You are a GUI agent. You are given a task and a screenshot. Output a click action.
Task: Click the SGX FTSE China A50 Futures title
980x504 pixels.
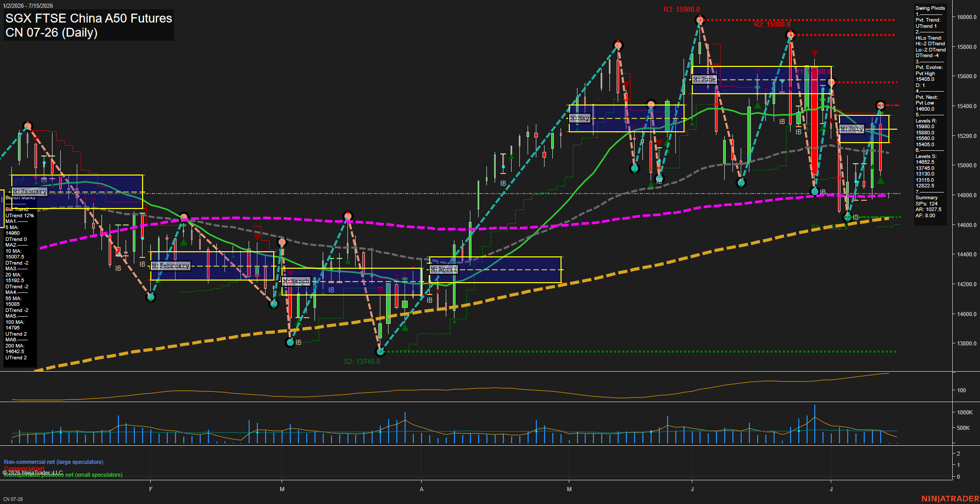click(x=89, y=18)
